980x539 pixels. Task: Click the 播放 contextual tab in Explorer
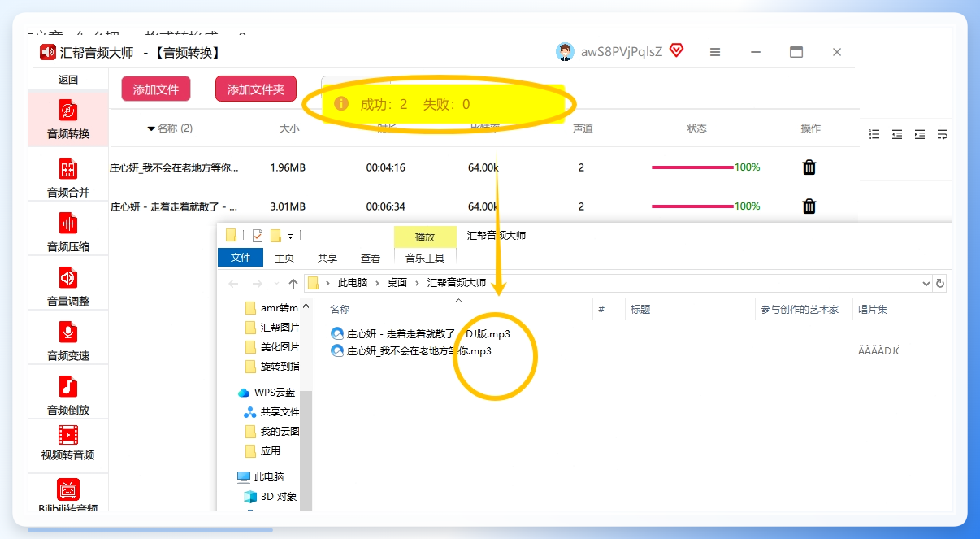tap(425, 237)
